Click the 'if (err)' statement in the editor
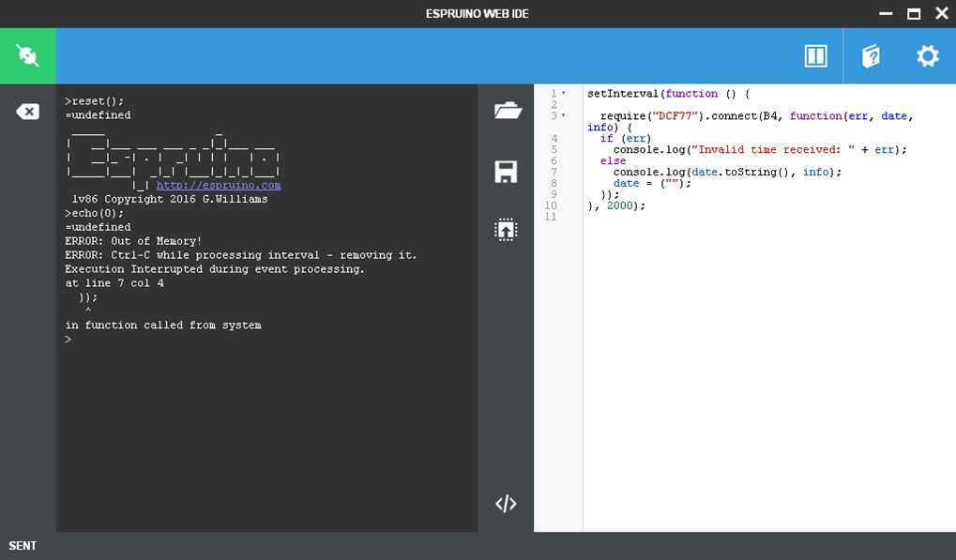This screenshot has width=956, height=560. [x=626, y=139]
